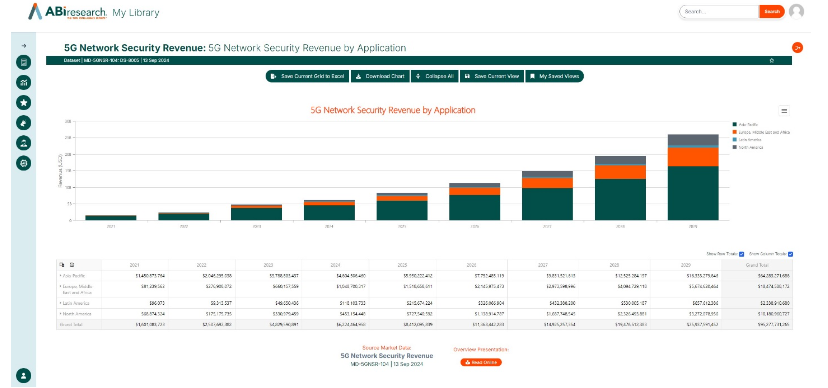Click the Grand Total column header
828x388 pixels.
tap(757, 265)
